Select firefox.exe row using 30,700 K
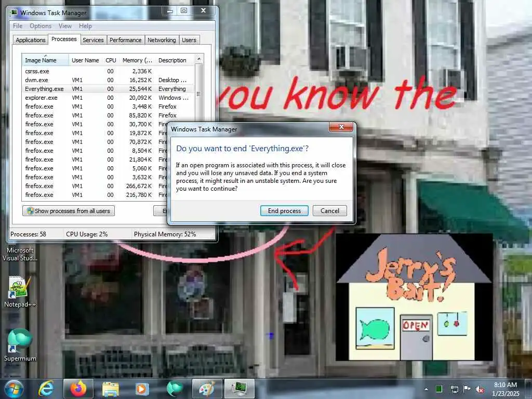The image size is (532, 399). (95, 124)
